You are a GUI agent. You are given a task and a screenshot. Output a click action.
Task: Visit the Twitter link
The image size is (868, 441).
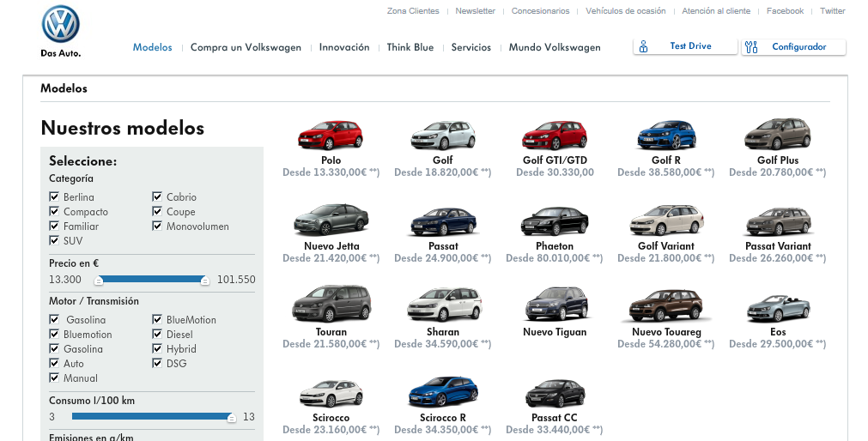click(x=833, y=11)
